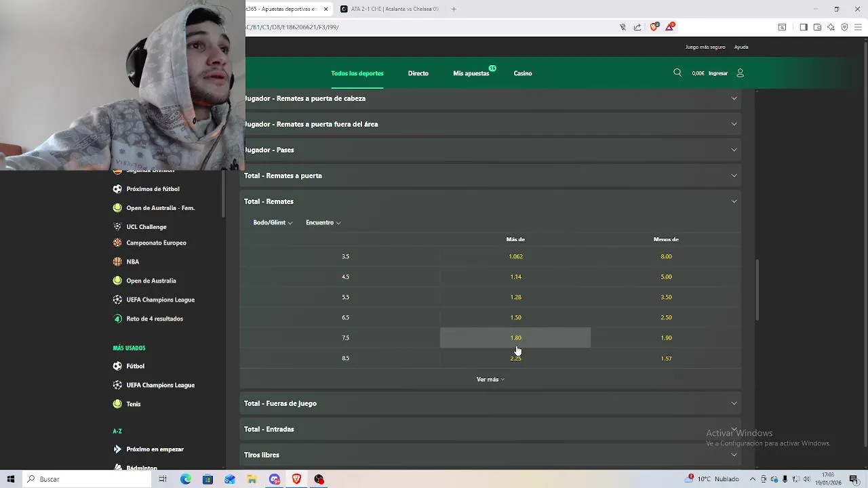Open the Ayuda link
The width and height of the screenshot is (868, 488).
pos(741,47)
